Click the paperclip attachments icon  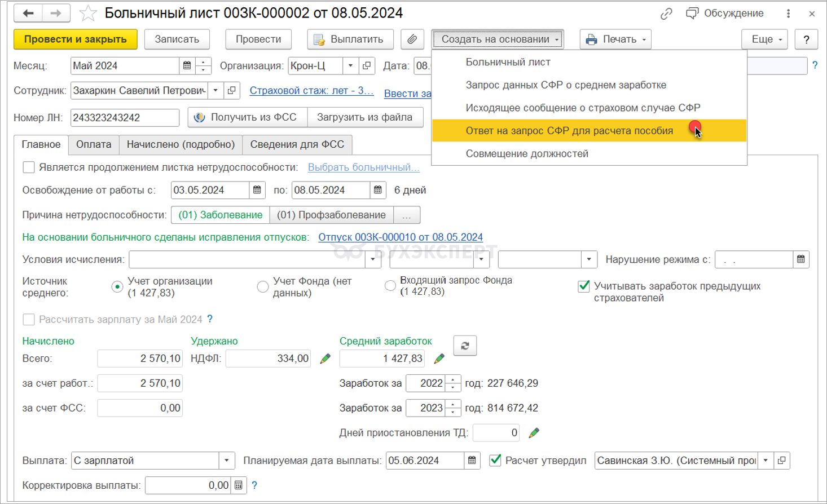tap(412, 39)
